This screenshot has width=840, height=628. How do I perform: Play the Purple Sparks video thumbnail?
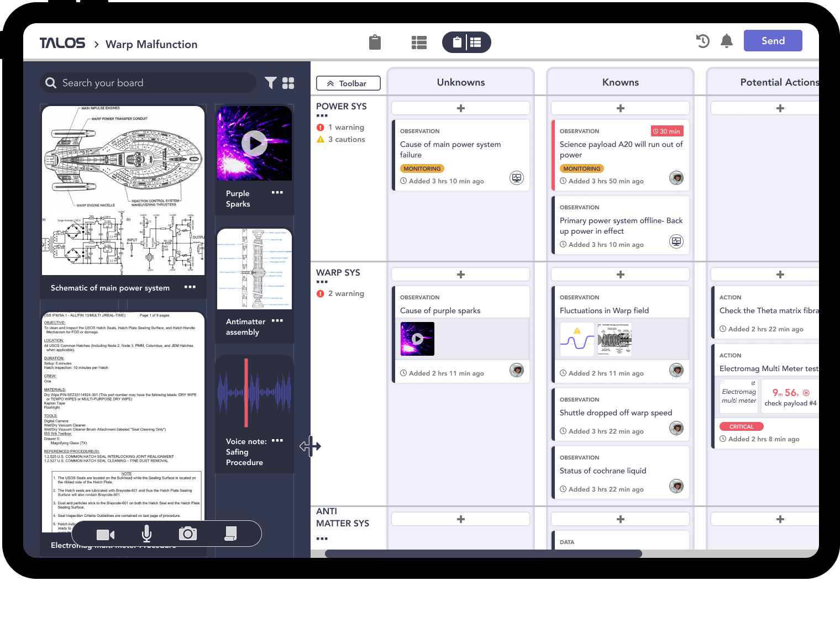[254, 144]
